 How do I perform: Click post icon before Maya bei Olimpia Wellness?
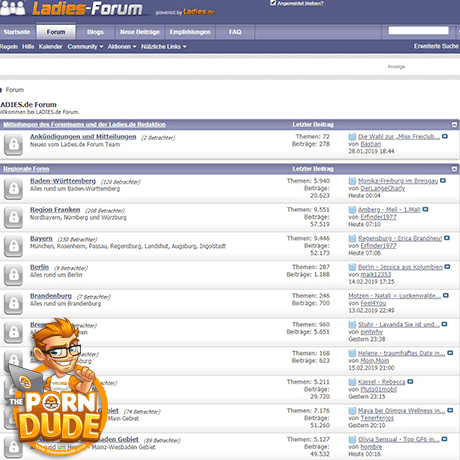tap(352, 410)
